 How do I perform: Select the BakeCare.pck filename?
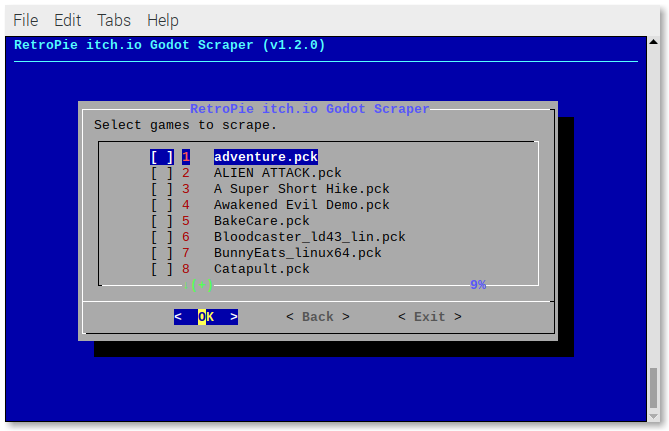click(x=262, y=221)
